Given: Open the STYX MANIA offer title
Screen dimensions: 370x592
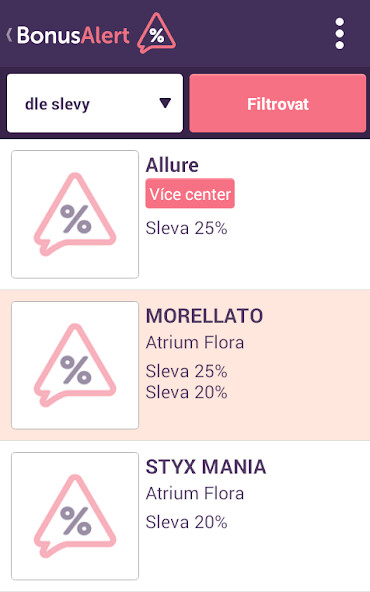Looking at the screenshot, I should click(206, 467).
